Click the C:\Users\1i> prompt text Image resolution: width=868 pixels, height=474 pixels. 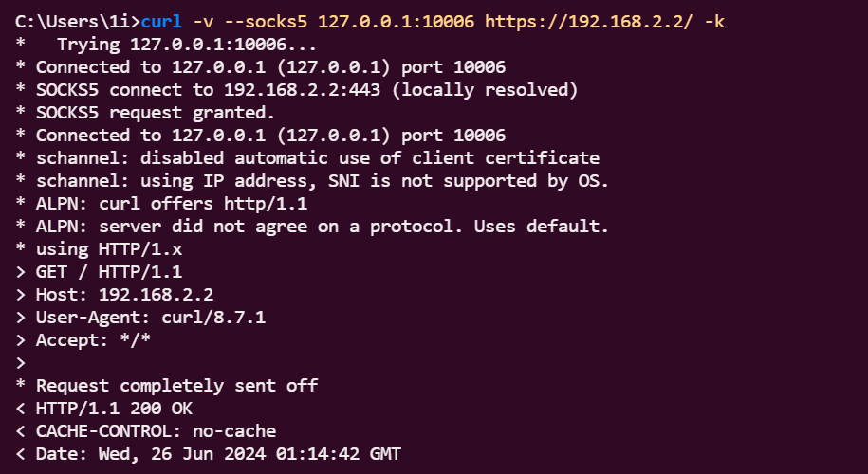(x=78, y=22)
